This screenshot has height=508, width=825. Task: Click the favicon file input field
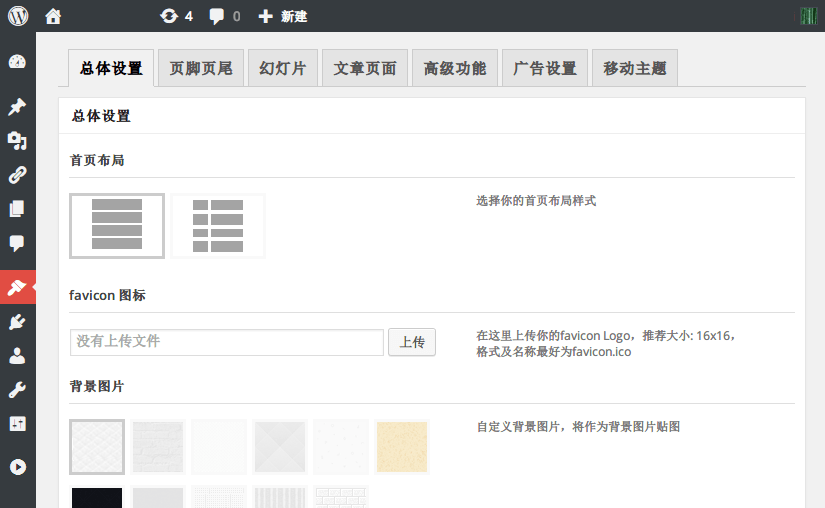[x=227, y=342]
